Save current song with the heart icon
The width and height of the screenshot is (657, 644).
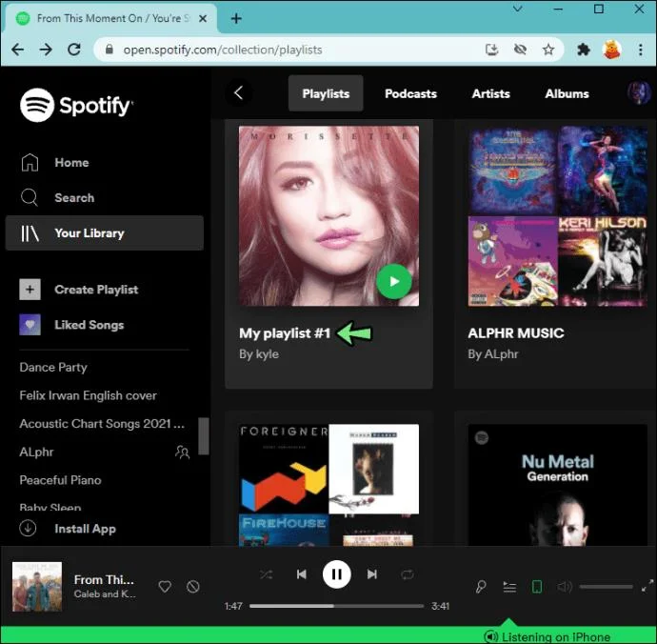tap(165, 586)
